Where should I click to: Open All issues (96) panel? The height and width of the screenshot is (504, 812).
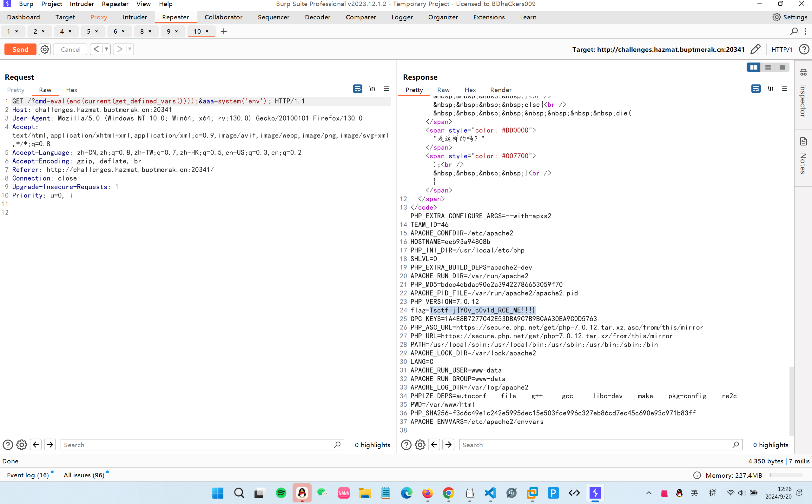pos(84,475)
